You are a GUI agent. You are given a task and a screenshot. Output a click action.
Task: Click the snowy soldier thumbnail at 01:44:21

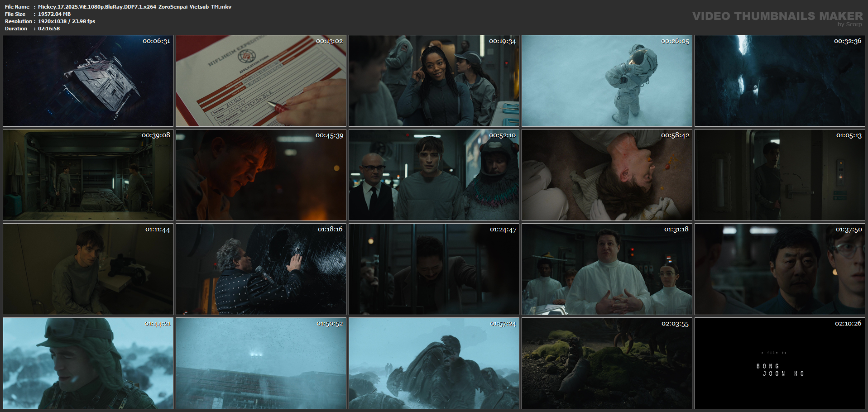click(88, 363)
